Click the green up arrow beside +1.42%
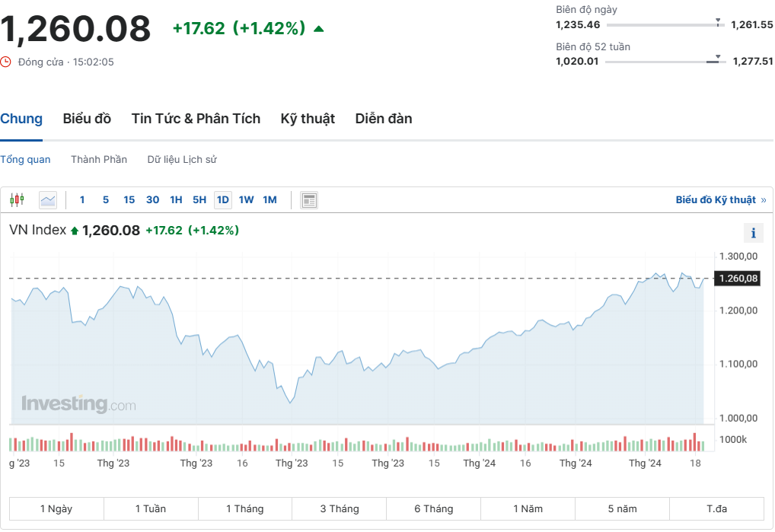Viewport: 775px width, 532px height. pos(318,29)
